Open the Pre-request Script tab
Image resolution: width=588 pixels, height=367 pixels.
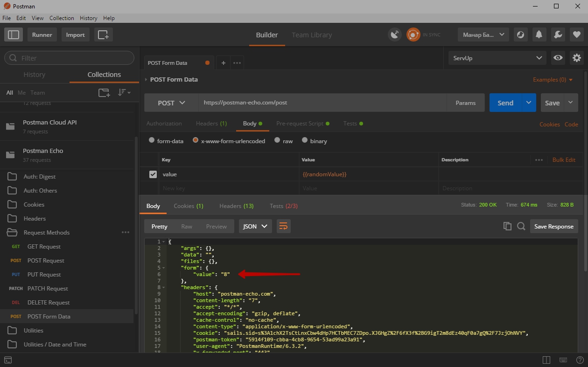[303, 124]
